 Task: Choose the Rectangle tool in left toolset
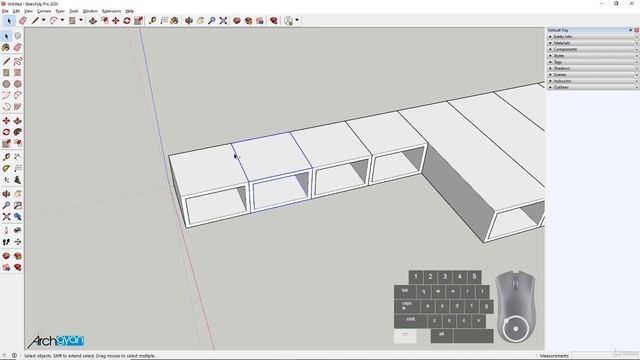[6, 73]
